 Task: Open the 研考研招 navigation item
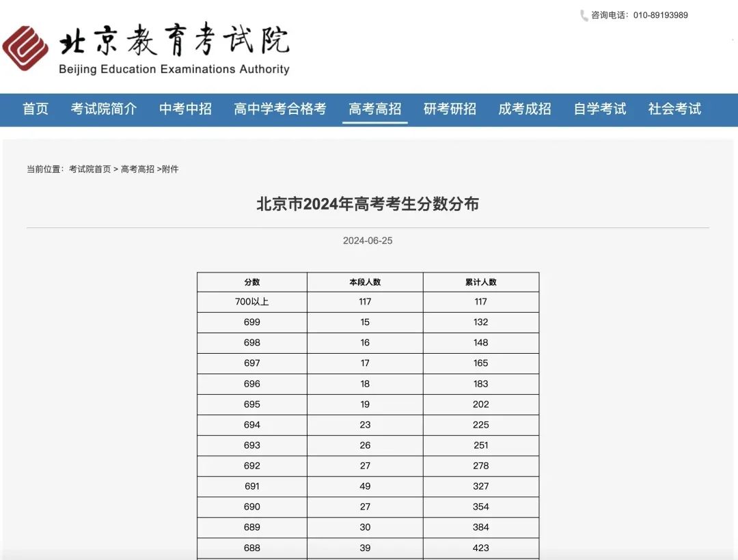click(x=450, y=109)
